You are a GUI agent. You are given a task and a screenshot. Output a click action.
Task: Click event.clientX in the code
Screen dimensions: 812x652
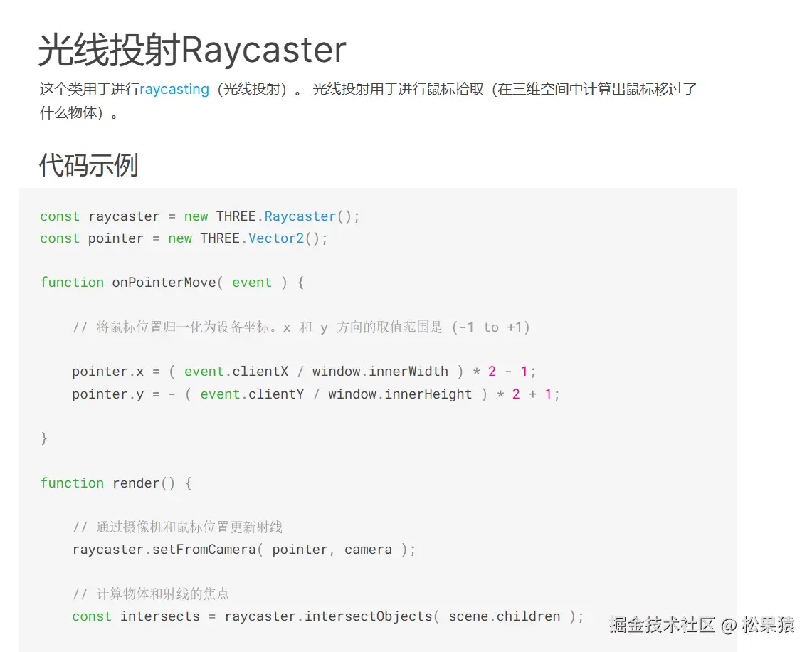236,372
